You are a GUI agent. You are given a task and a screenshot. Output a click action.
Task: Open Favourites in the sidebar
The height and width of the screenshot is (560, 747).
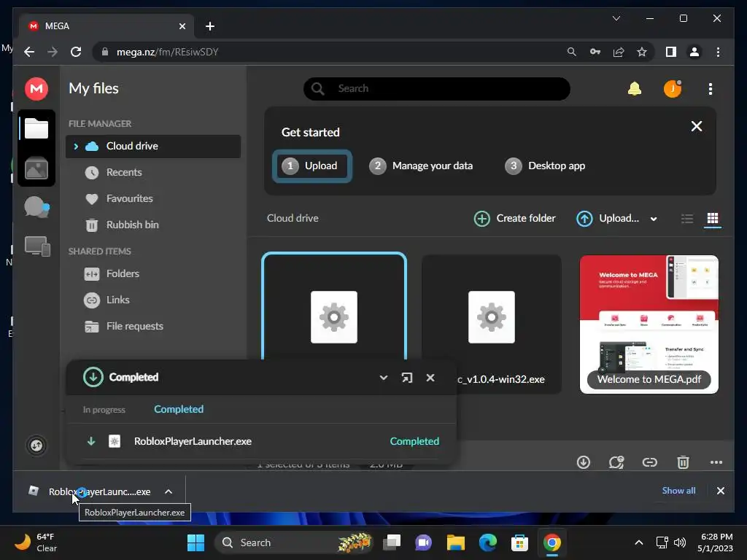[129, 198]
